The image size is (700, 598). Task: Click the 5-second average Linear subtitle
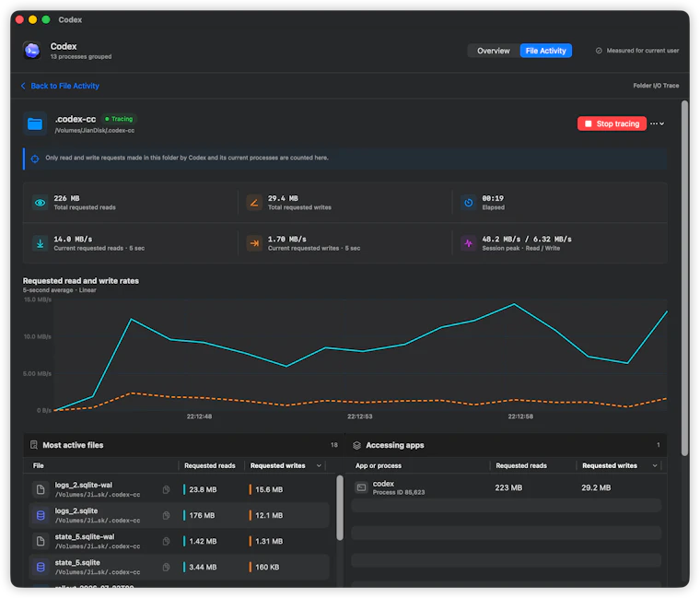59,290
